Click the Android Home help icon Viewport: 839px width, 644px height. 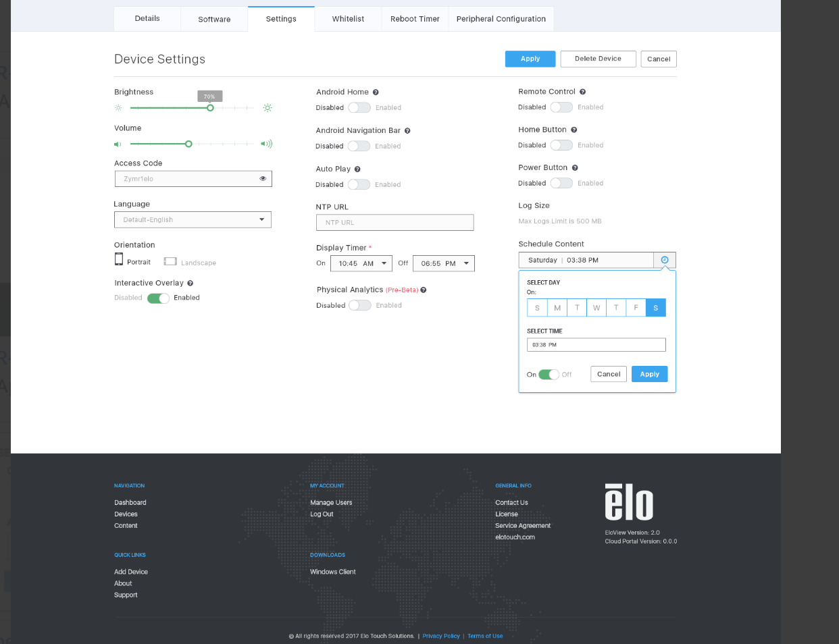point(376,92)
